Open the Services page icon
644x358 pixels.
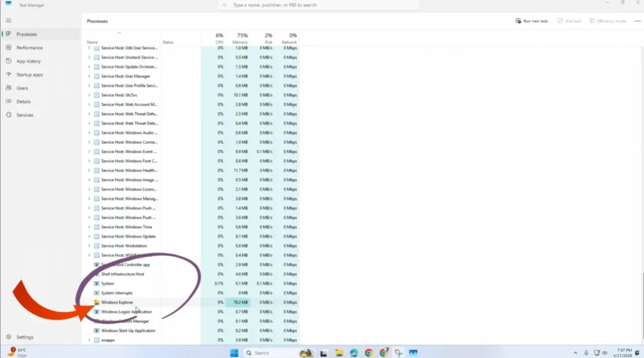[9, 115]
